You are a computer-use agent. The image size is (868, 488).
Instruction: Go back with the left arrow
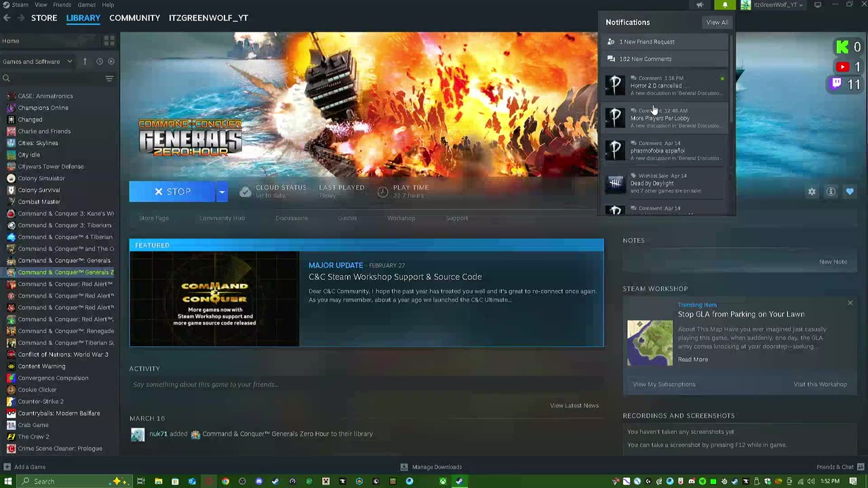(x=7, y=18)
